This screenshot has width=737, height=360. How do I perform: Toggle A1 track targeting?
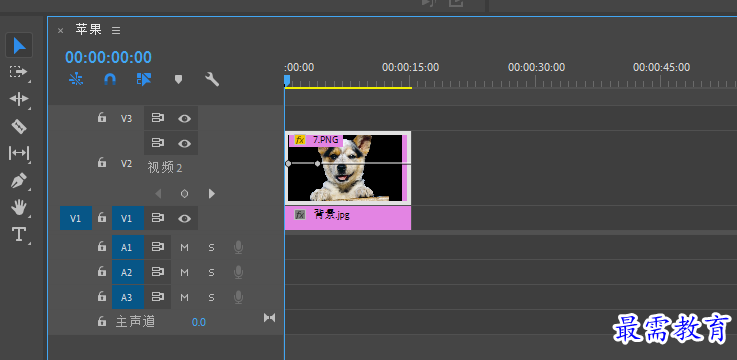[127, 247]
